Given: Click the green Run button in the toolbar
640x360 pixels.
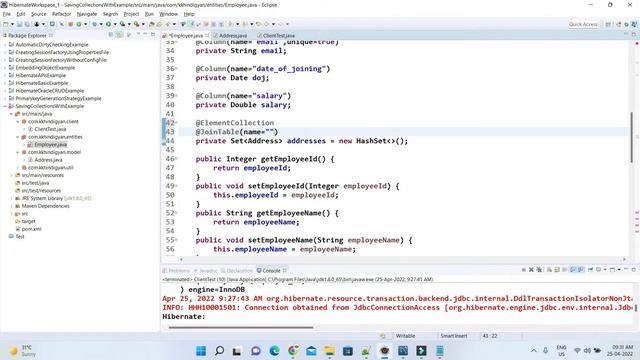Looking at the screenshot, I should 108,24.
